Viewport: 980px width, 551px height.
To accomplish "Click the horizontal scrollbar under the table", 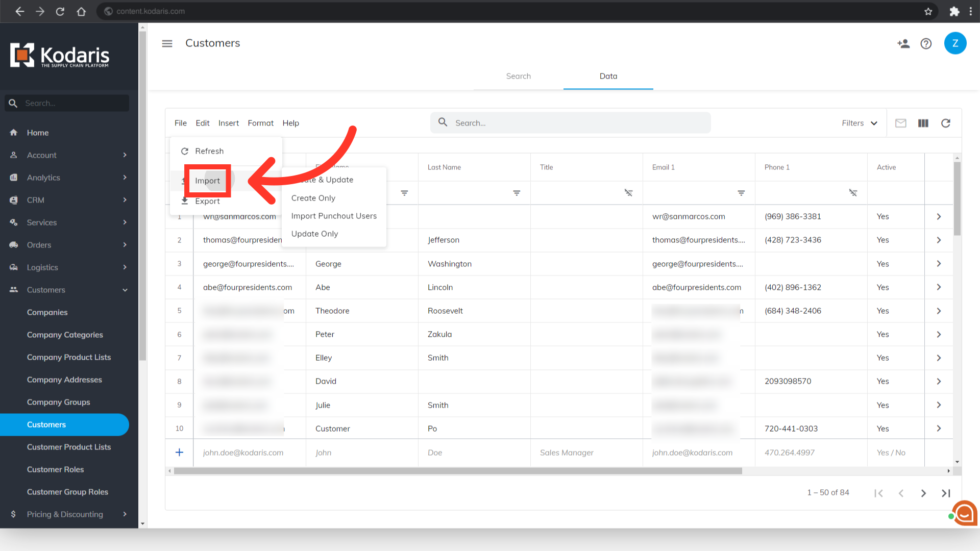I will click(x=457, y=471).
